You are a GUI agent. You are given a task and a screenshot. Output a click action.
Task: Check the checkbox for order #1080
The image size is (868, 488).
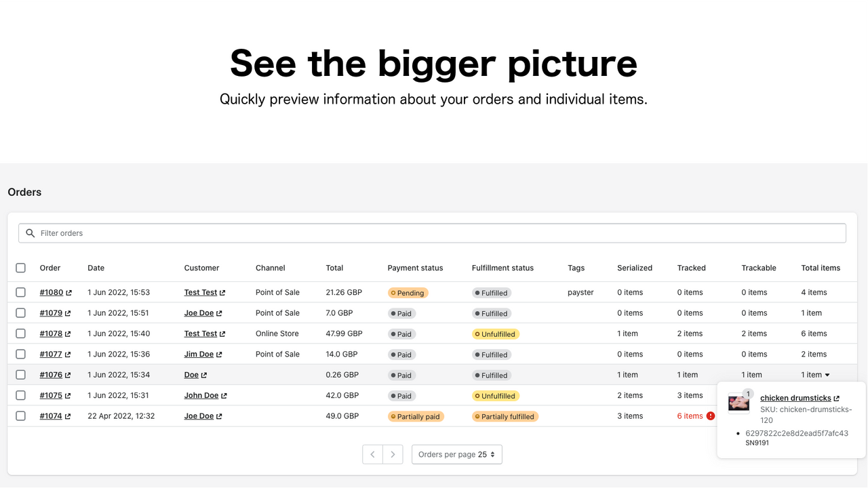tap(20, 292)
